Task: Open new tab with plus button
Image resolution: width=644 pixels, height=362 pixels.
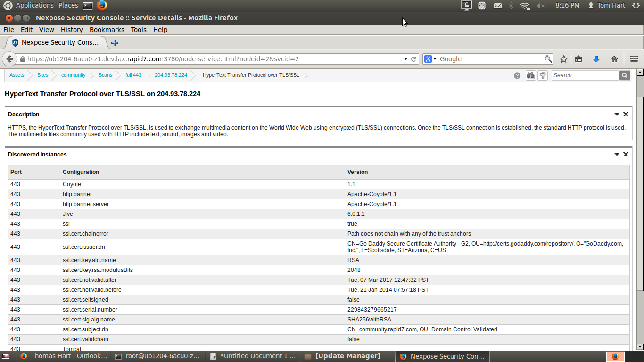Action: coord(115,43)
